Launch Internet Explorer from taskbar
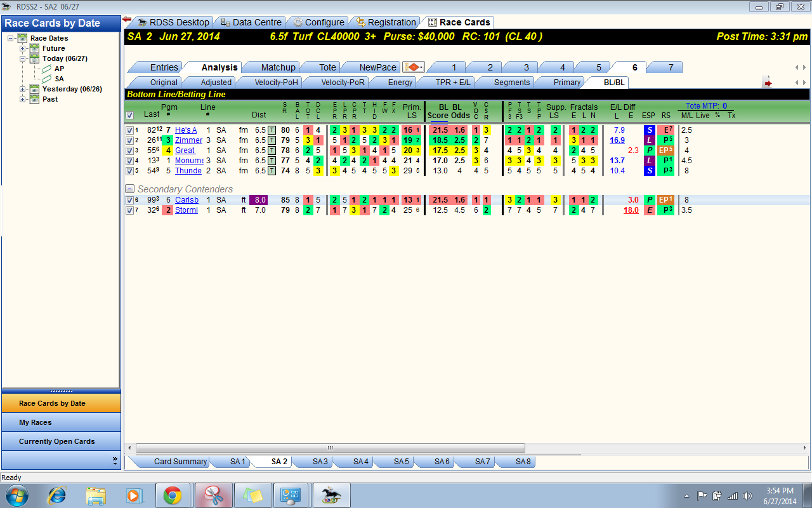Image resolution: width=812 pixels, height=508 pixels. click(x=57, y=495)
